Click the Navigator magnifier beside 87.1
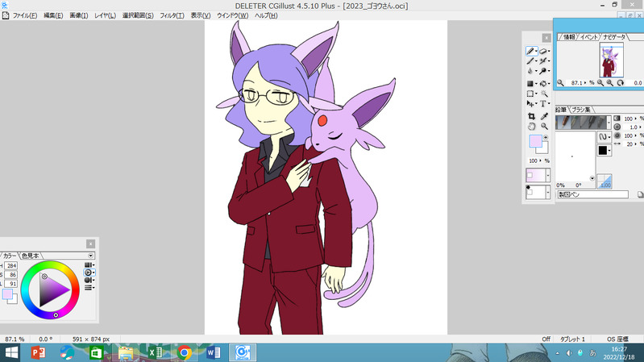 tap(560, 82)
